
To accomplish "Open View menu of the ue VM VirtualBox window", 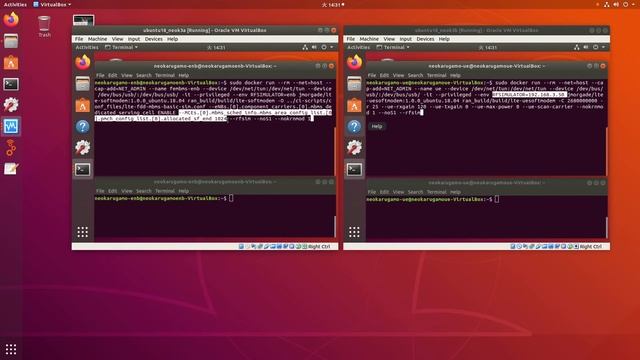I will [x=389, y=39].
